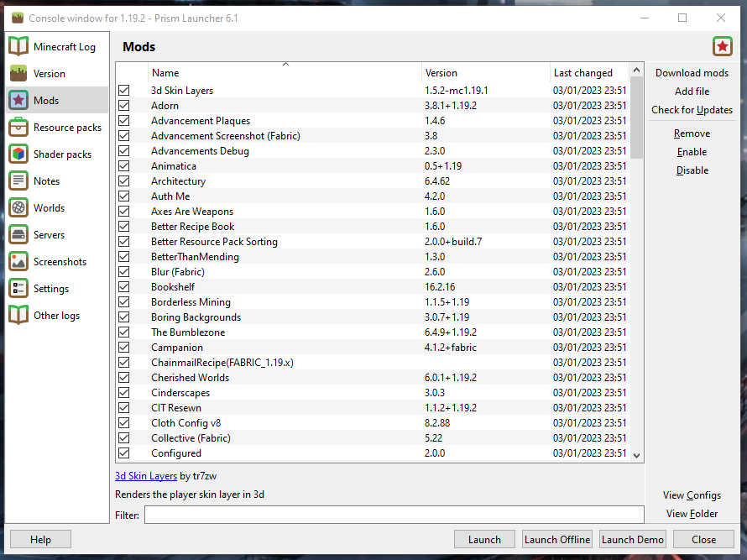Screen dimensions: 747x560
Task: Select the Version sidebar icon
Action: (x=18, y=73)
